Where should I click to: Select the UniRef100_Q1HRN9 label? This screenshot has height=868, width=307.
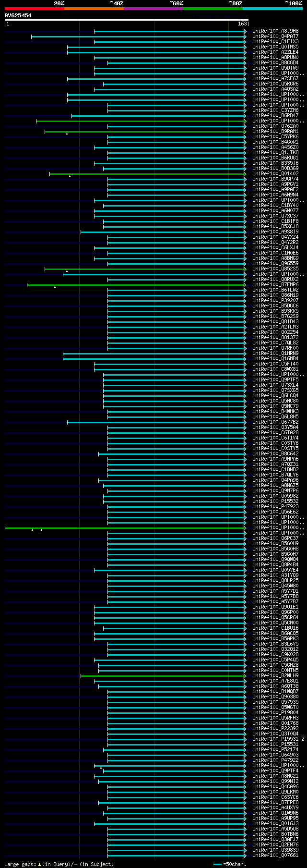tap(275, 354)
